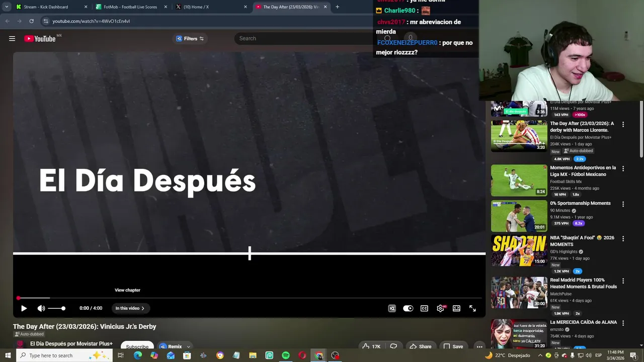Screen dimensions: 644x362
Task: Adjust the player volume slider
Action: coord(57,308)
